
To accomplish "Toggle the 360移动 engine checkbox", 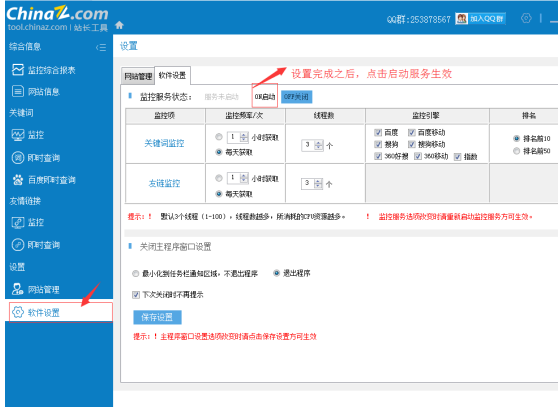I will (418, 156).
